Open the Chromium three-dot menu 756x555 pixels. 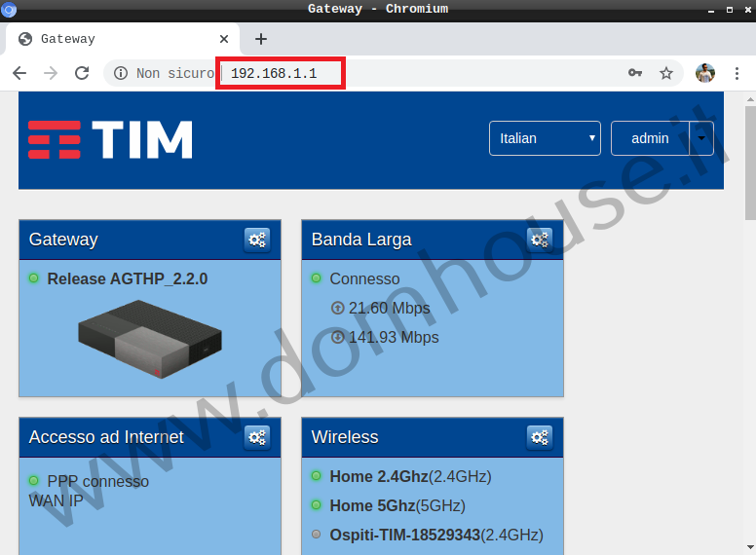[x=737, y=73]
